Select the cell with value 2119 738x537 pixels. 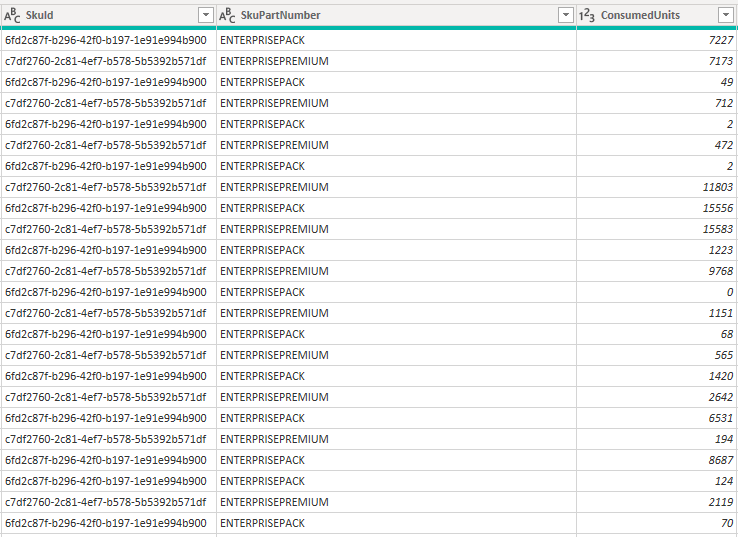click(x=657, y=502)
